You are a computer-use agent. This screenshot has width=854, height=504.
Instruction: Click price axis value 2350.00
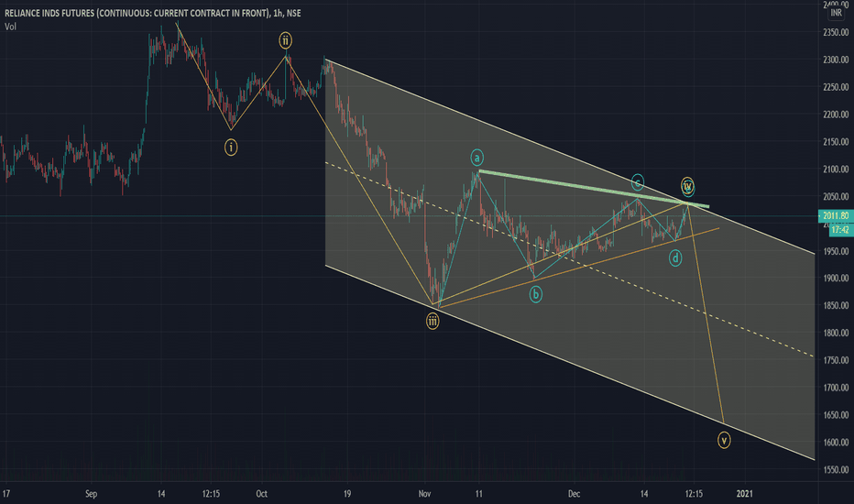(x=836, y=33)
